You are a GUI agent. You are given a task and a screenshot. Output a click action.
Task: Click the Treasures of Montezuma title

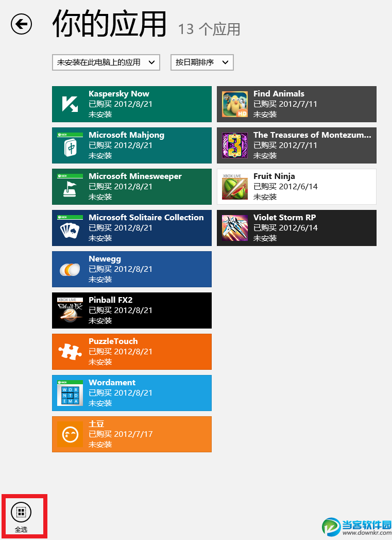click(312, 135)
